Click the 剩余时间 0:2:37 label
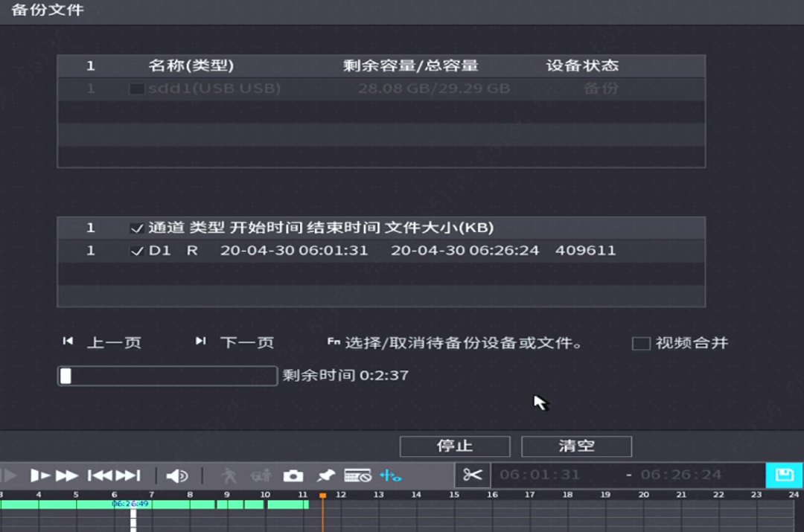 point(345,376)
